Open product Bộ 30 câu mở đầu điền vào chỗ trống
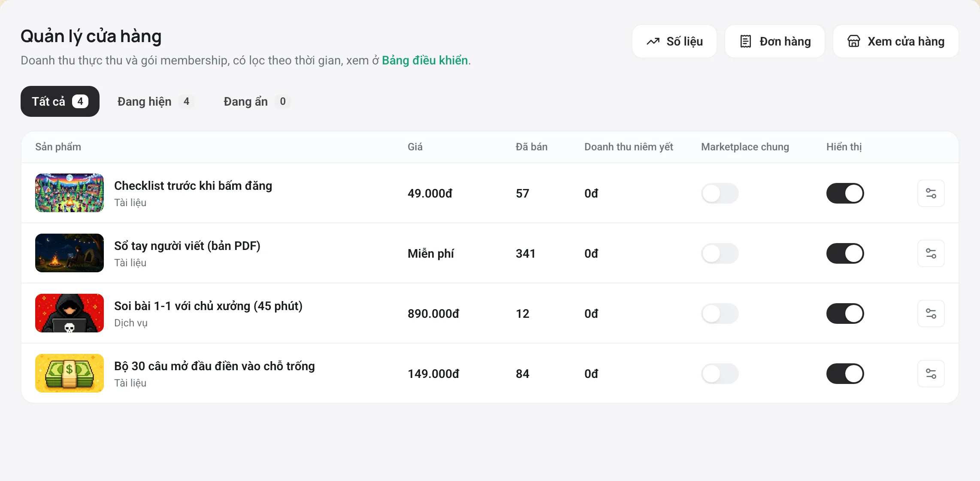Viewport: 980px width, 481px height. pos(215,366)
